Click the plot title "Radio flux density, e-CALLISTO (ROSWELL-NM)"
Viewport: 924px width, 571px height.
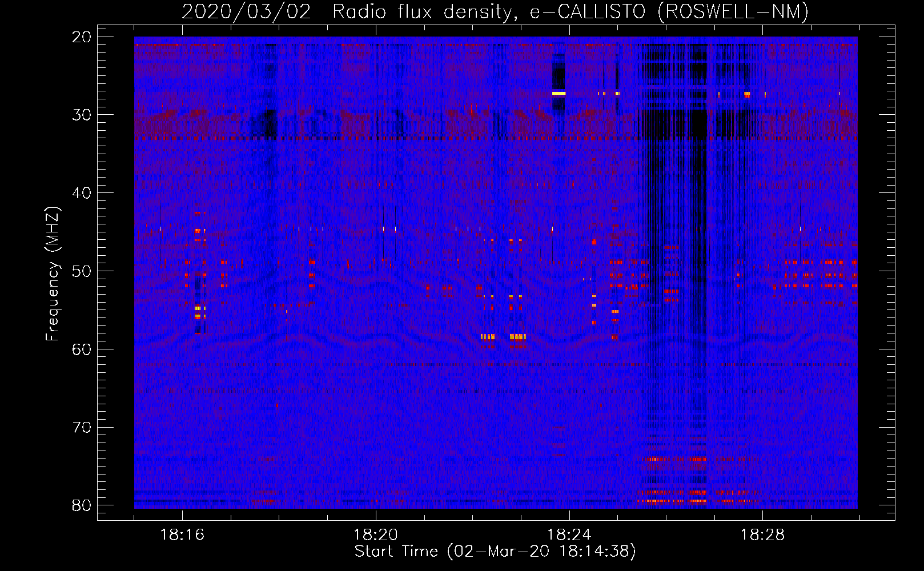point(571,11)
